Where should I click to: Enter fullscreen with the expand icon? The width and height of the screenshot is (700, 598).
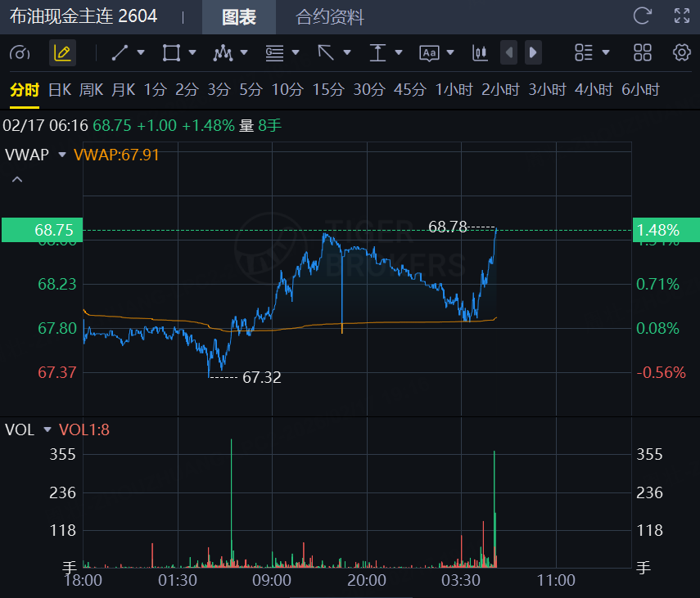(681, 16)
